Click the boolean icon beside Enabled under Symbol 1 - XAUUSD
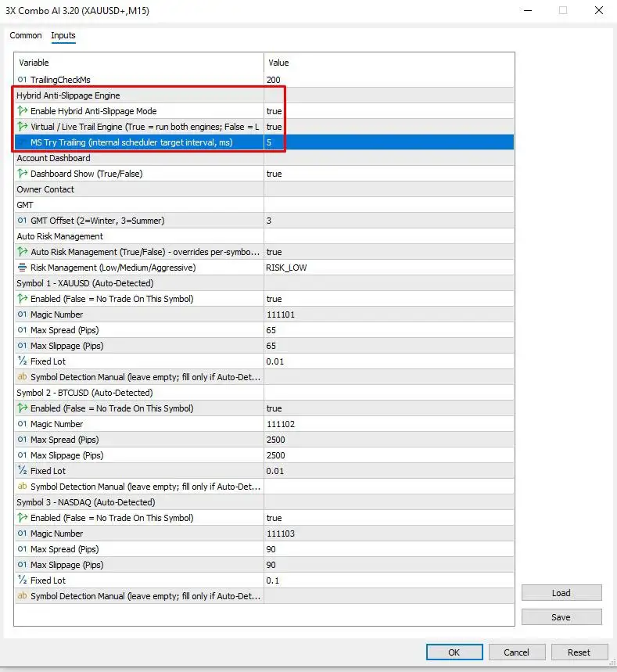The height and width of the screenshot is (672, 617). 22,298
